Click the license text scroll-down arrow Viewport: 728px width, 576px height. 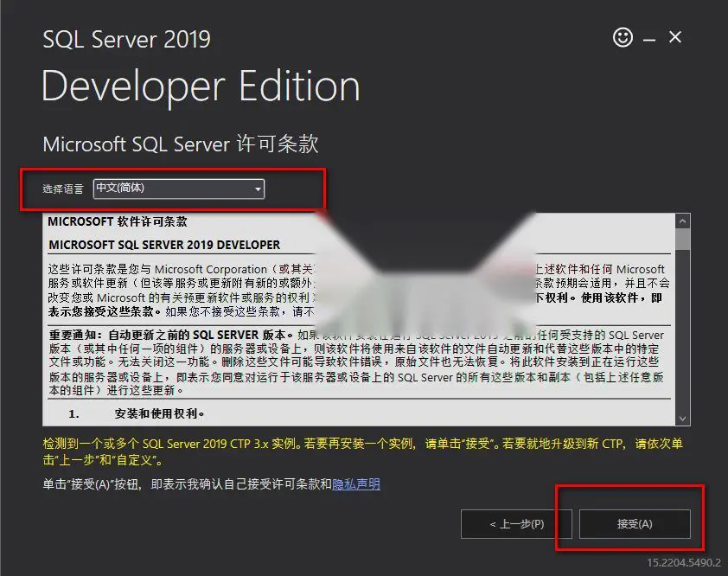pos(682,418)
